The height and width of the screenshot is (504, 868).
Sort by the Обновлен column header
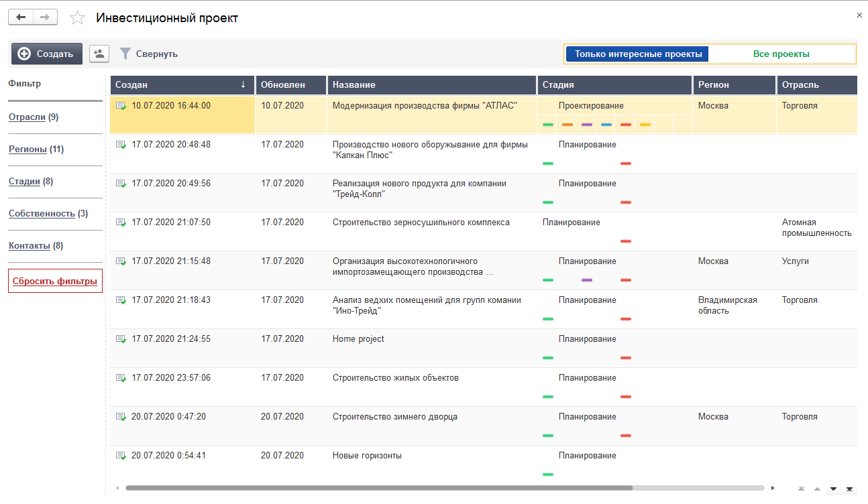point(290,85)
